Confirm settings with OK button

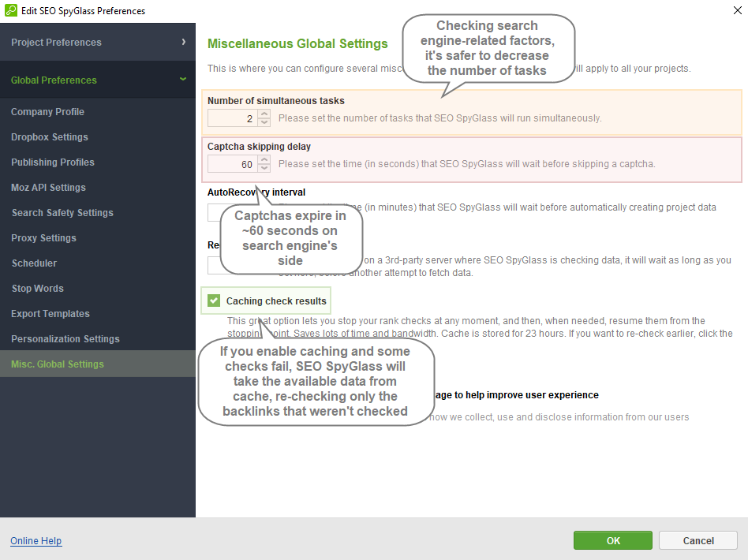pyautogui.click(x=613, y=540)
